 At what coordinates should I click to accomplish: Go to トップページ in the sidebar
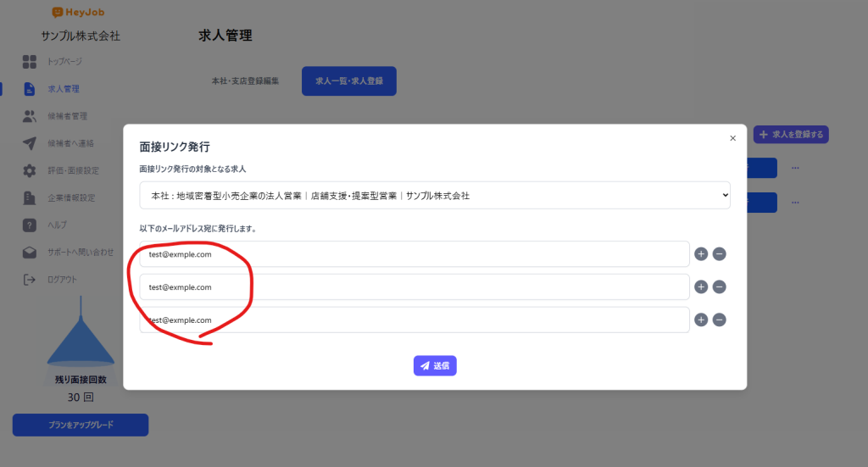point(64,62)
